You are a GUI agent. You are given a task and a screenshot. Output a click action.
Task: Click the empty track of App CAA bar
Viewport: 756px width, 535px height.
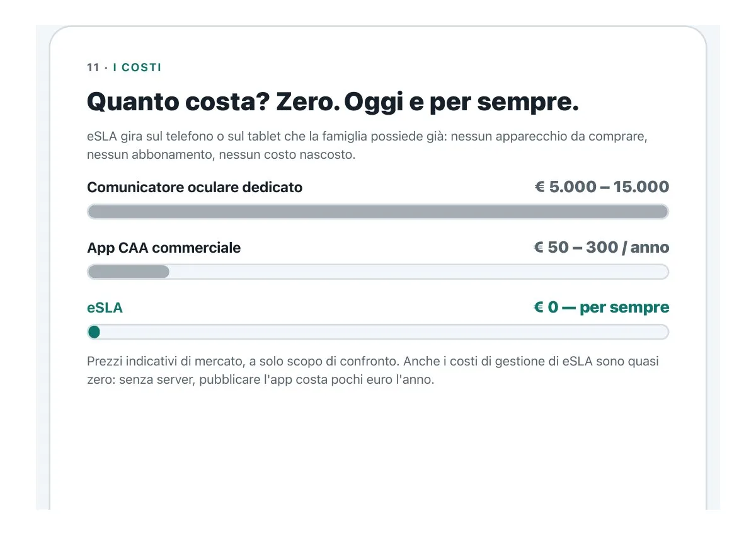tap(419, 272)
